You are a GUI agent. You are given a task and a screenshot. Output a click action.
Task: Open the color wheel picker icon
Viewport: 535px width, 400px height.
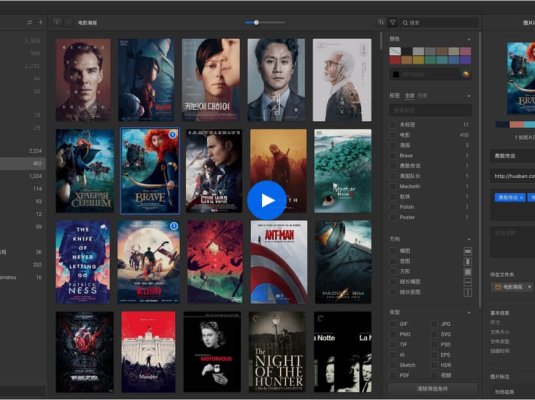click(x=466, y=74)
